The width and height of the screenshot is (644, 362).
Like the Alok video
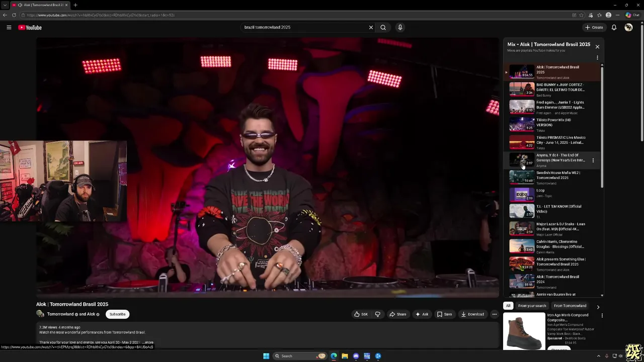tap(361, 314)
